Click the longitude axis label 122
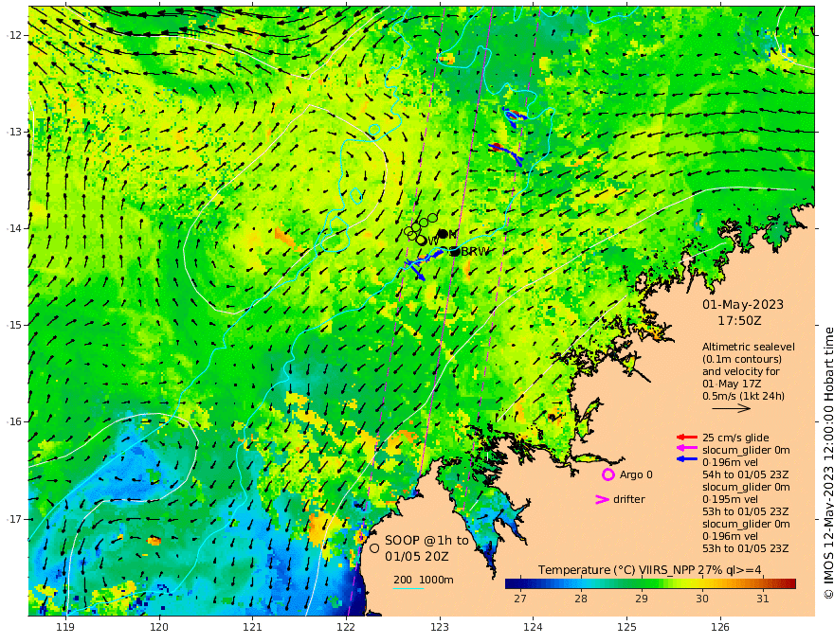 pos(346,627)
